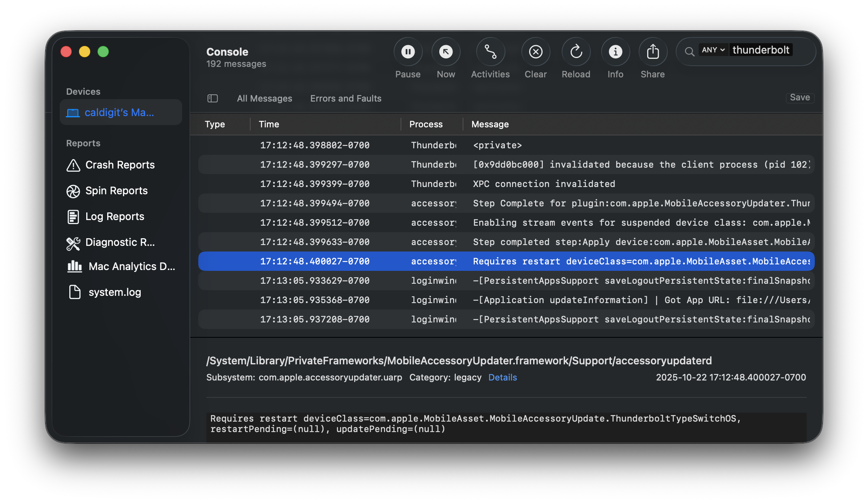868x503 pixels.
Task: Share the console output
Action: pyautogui.click(x=653, y=52)
